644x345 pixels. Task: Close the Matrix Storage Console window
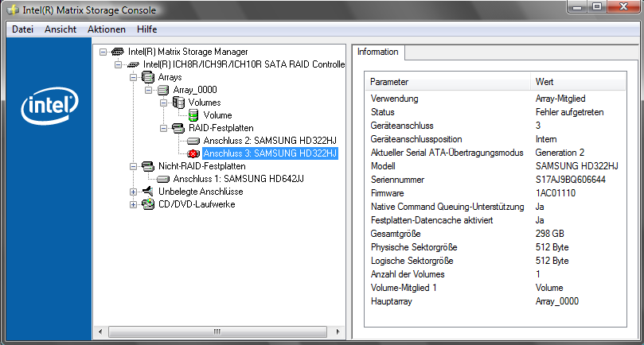pos(623,7)
